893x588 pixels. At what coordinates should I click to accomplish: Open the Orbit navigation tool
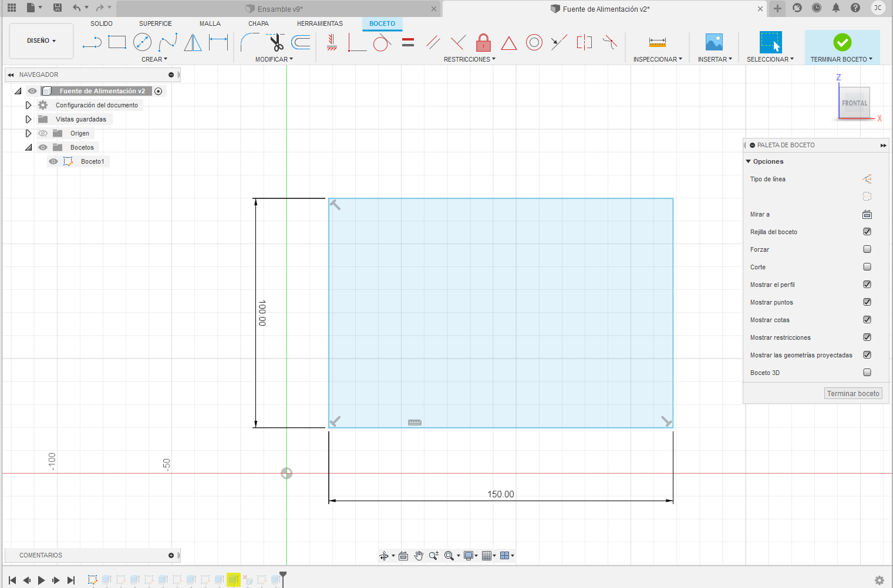[384, 556]
